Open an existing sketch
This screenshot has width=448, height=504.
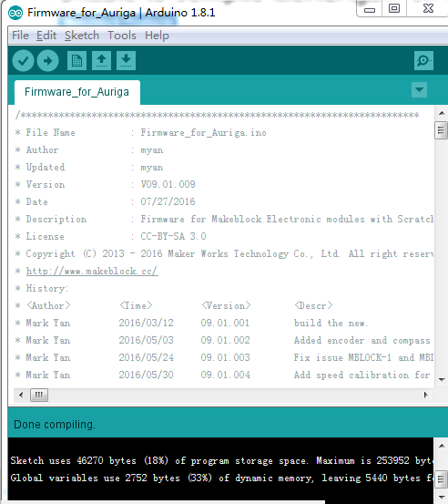(x=101, y=60)
